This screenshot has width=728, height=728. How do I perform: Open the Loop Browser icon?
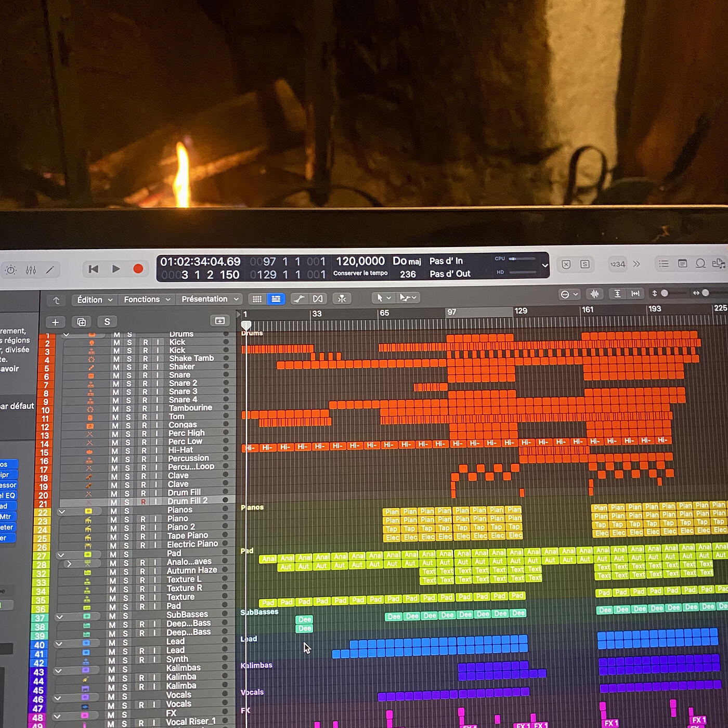coord(701,264)
